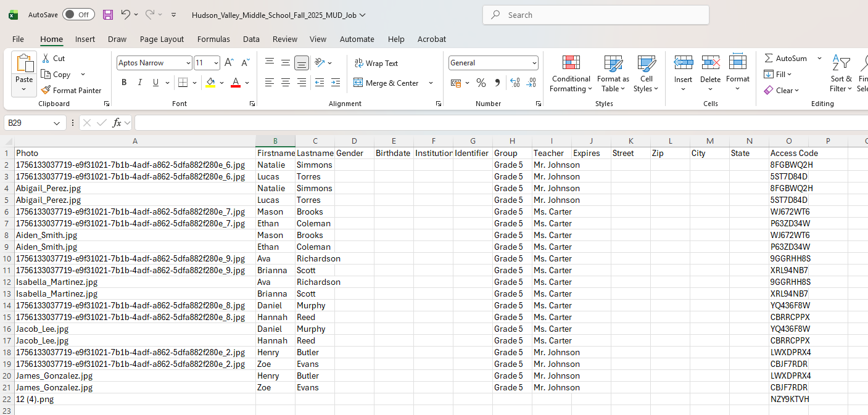Click Increase Decimal icon
Screen dimensions: 868x415
[x=515, y=83]
